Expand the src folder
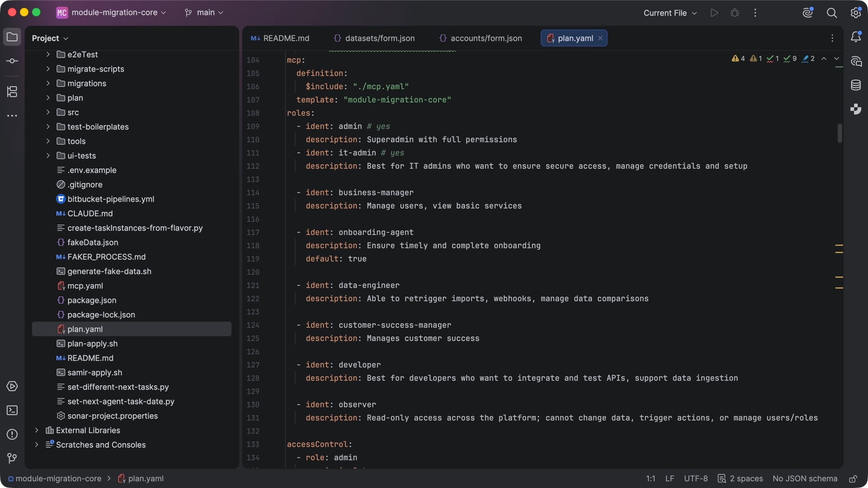 [48, 113]
